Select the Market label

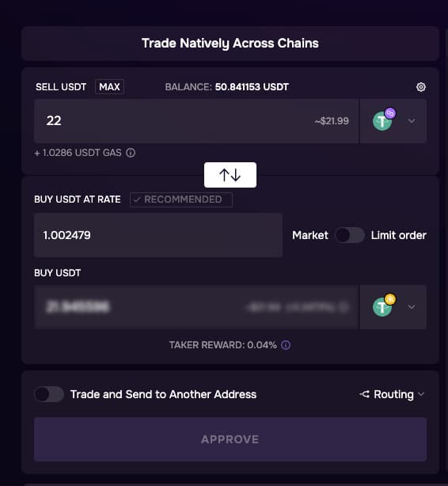310,235
